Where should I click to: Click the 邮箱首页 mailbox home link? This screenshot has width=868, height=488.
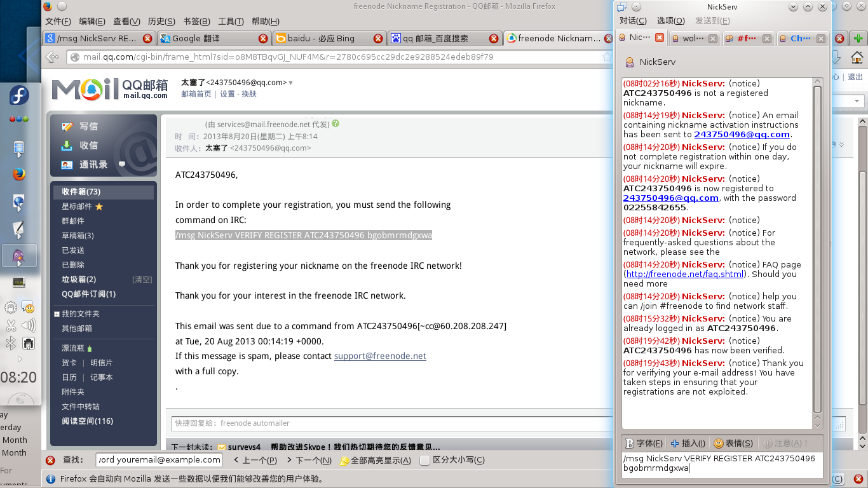[x=196, y=94]
